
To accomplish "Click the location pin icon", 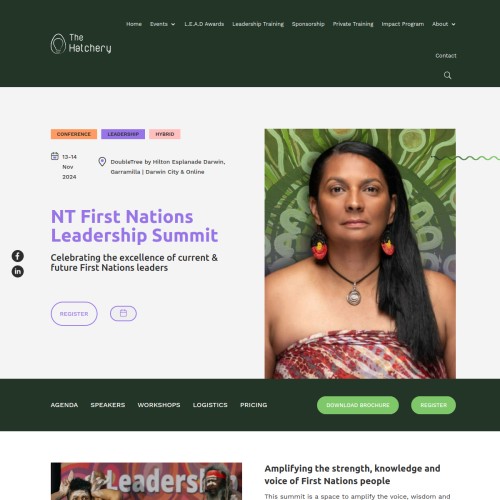I will [102, 162].
